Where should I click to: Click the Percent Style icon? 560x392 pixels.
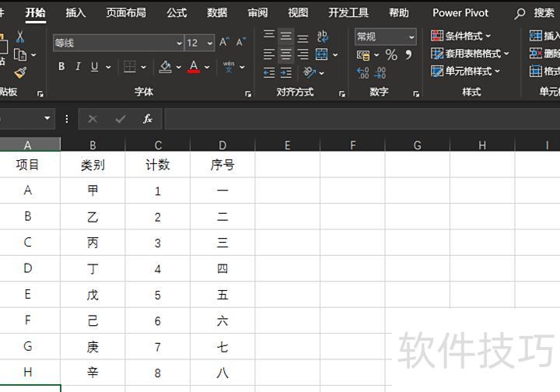click(x=391, y=55)
